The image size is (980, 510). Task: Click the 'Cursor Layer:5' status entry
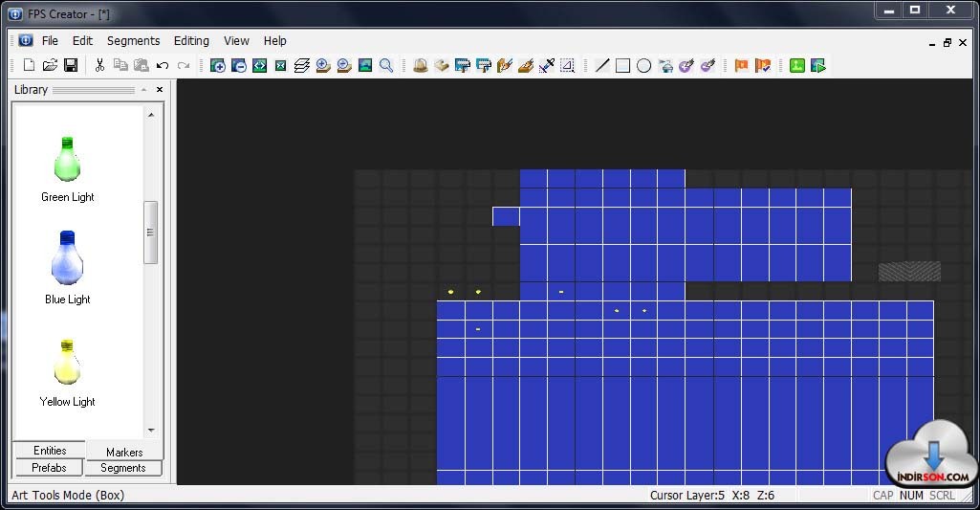[686, 495]
